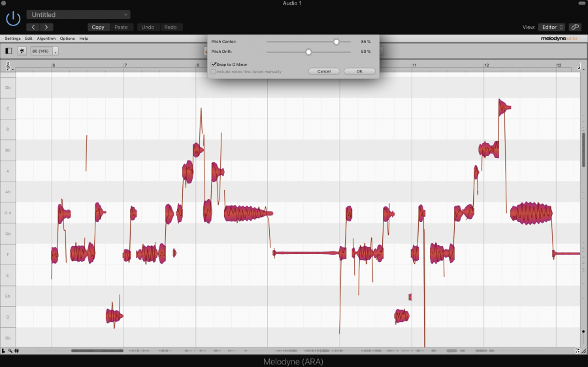Select the wide G note before bar 13
Screen dimensions: 588x367
click(x=531, y=214)
